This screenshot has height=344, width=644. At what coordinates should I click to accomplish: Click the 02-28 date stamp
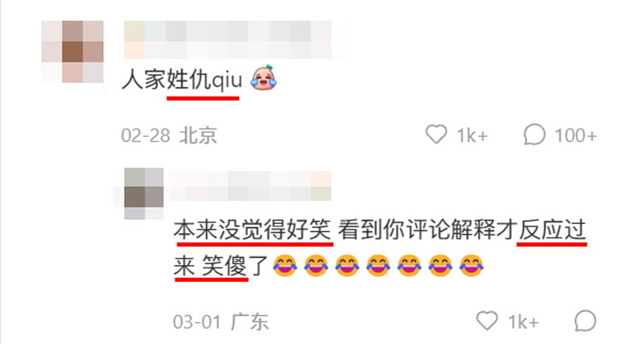[x=146, y=135]
